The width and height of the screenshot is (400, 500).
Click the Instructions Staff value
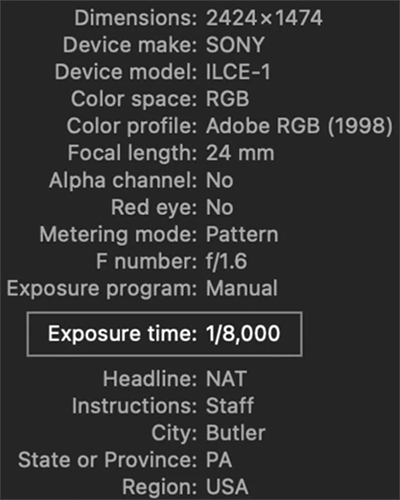pyautogui.click(x=230, y=406)
